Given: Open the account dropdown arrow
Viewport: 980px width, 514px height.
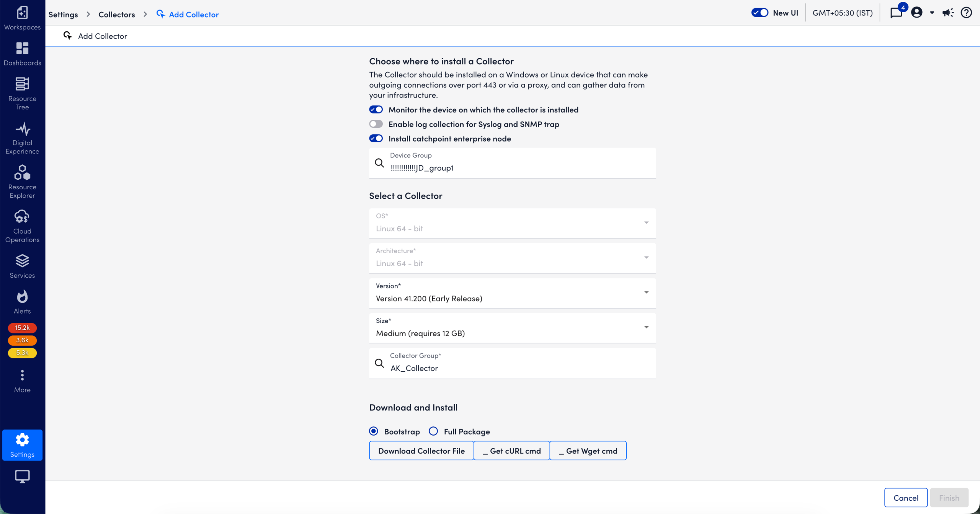Looking at the screenshot, I should [x=932, y=13].
